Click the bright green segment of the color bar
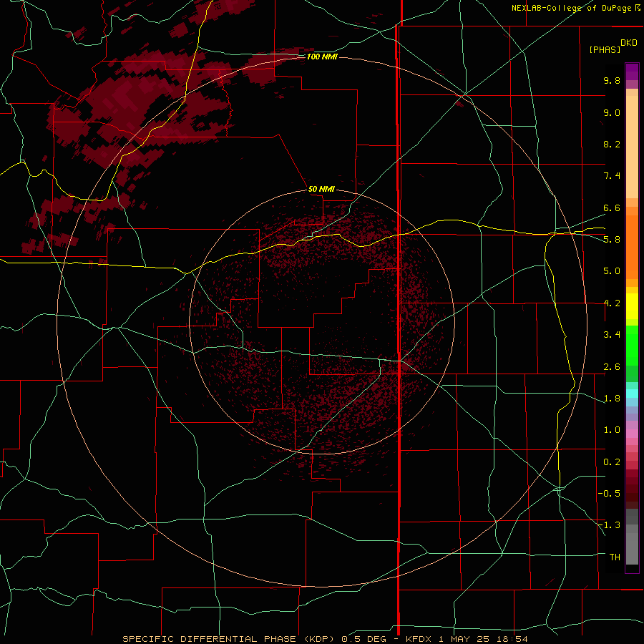Image resolution: width=644 pixels, height=644 pixels. [x=632, y=345]
